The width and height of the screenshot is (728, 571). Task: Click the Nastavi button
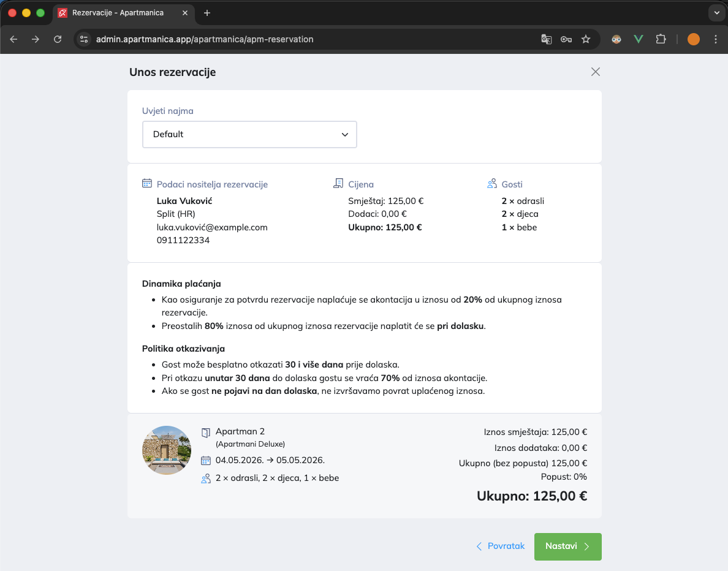567,546
